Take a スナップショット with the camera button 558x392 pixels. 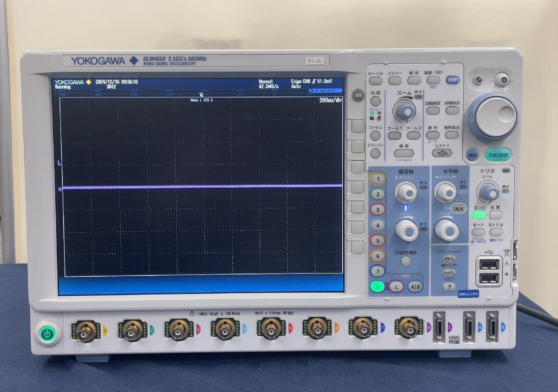tap(449, 259)
